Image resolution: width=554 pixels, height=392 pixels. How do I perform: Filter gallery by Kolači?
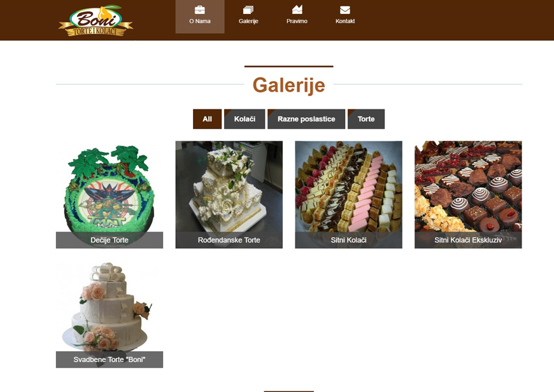(245, 119)
